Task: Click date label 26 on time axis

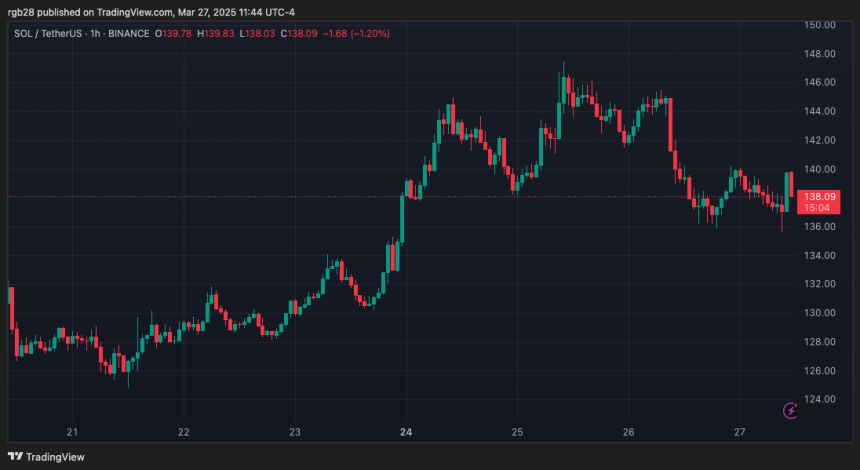Action: pyautogui.click(x=629, y=432)
